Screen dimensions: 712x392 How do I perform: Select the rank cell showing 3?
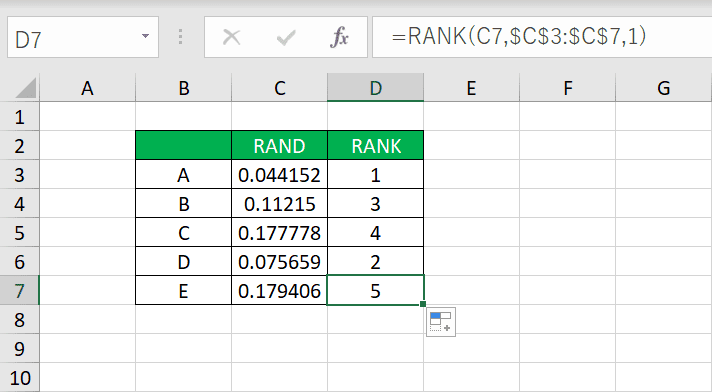point(376,203)
